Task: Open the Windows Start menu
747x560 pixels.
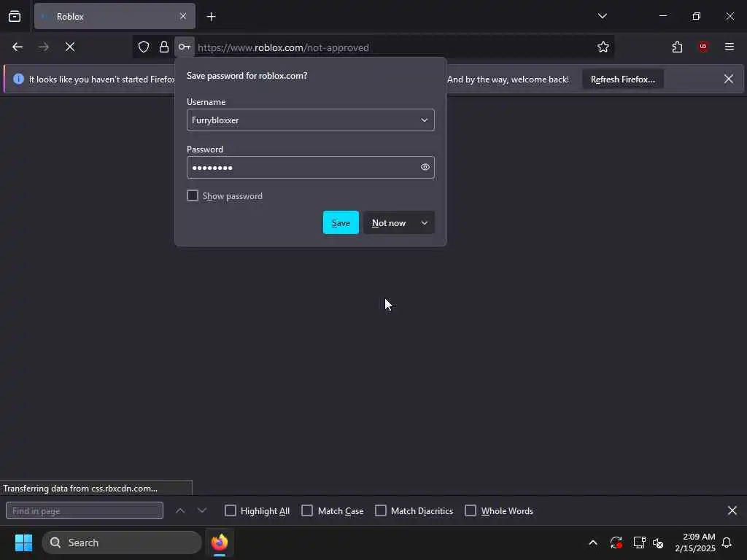Action: tap(24, 542)
